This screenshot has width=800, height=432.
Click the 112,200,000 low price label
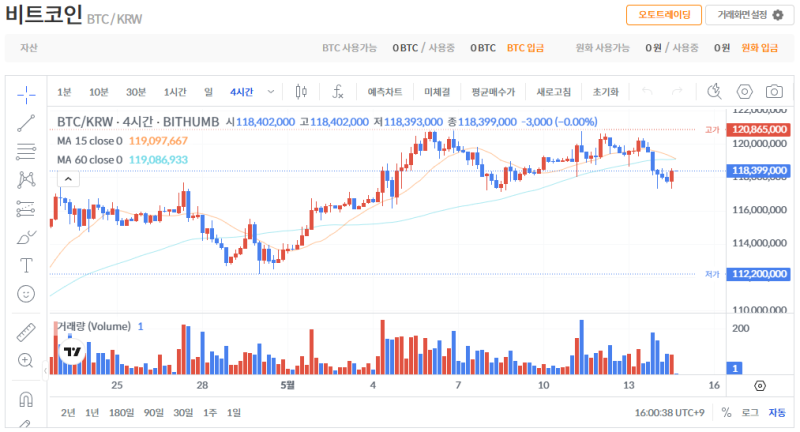[759, 274]
